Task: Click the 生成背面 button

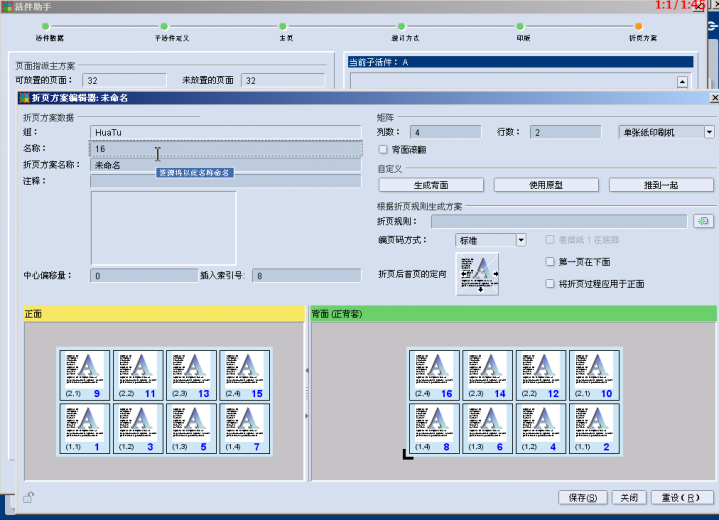Action: tap(431, 185)
